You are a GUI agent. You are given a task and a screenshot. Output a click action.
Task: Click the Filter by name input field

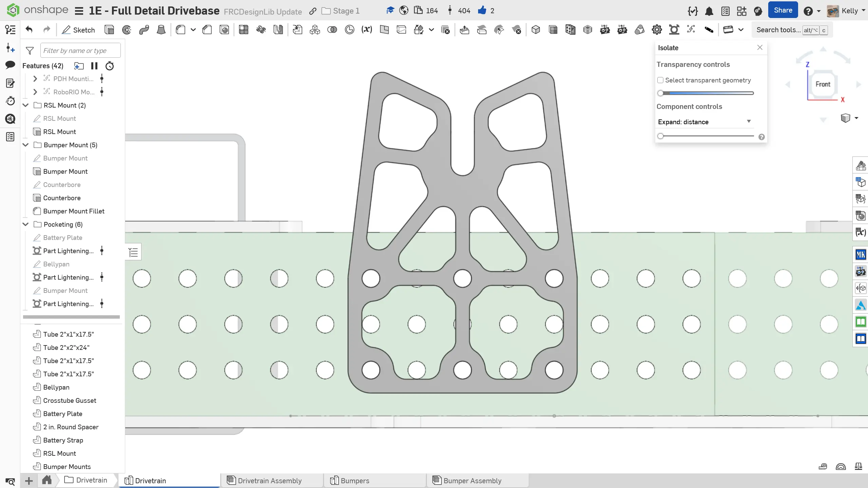(x=80, y=51)
